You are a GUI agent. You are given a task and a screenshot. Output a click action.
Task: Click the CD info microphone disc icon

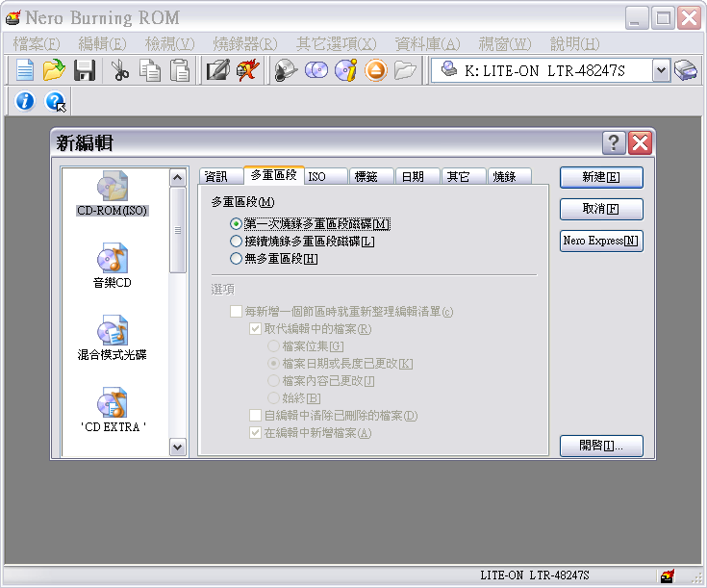(x=286, y=70)
